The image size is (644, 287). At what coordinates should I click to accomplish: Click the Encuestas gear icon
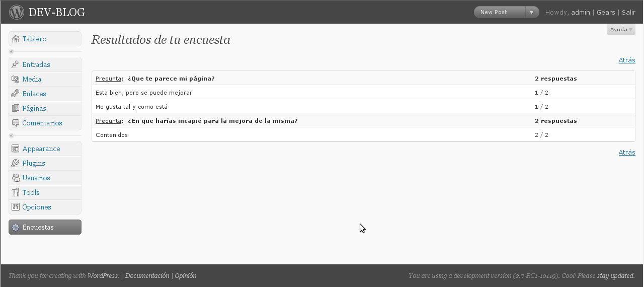(15, 228)
